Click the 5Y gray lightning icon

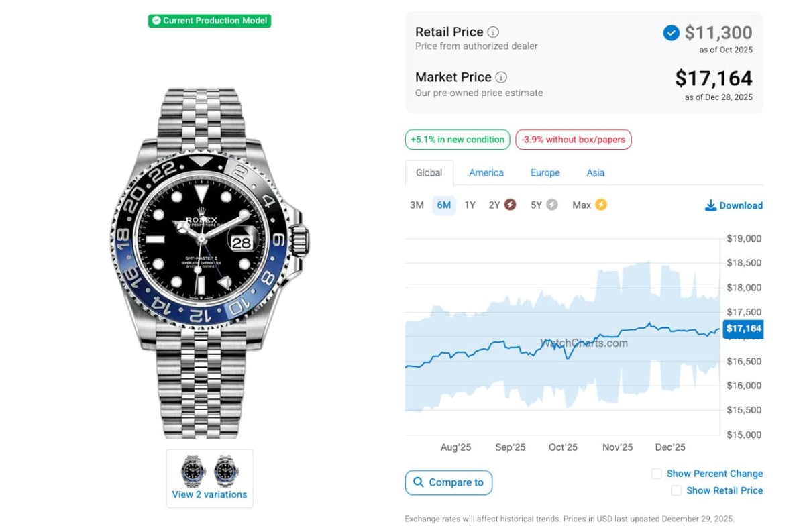(552, 205)
